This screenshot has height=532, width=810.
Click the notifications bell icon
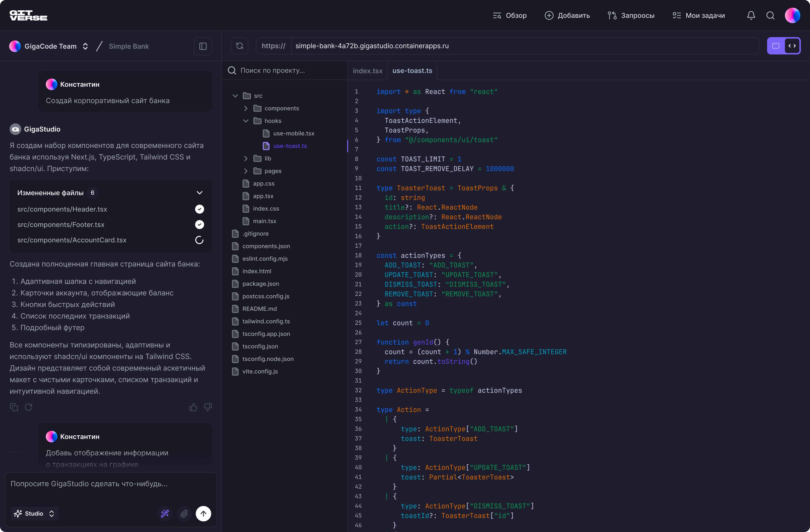[x=751, y=15]
